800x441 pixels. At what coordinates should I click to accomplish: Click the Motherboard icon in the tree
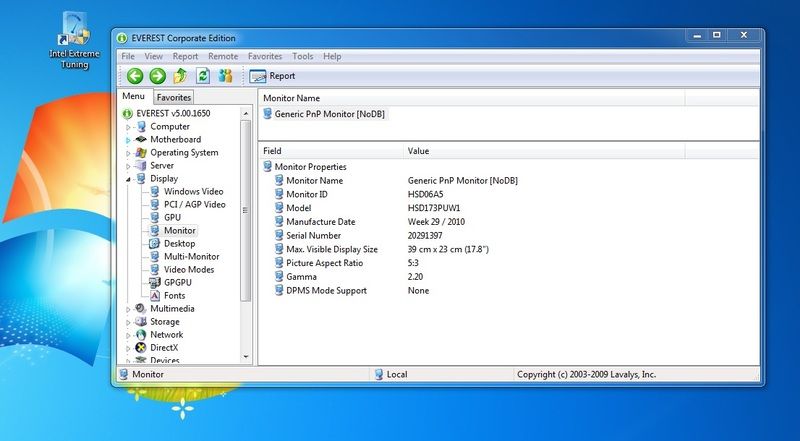141,139
